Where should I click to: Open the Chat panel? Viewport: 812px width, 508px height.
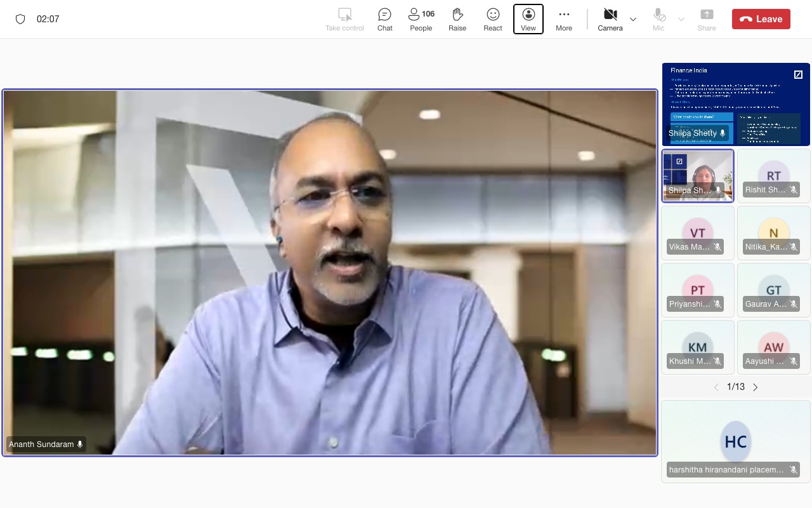click(384, 19)
